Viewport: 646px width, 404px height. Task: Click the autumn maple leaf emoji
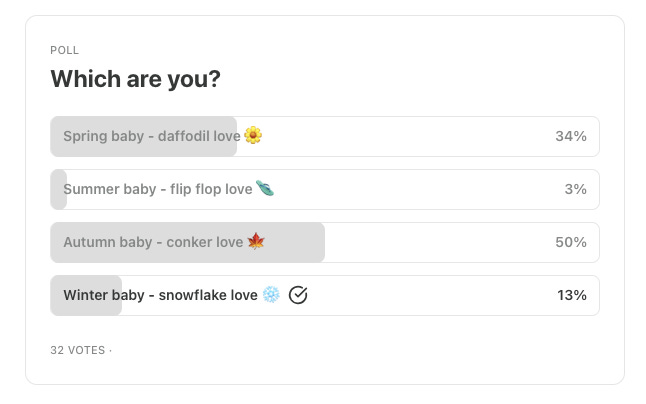[256, 241]
